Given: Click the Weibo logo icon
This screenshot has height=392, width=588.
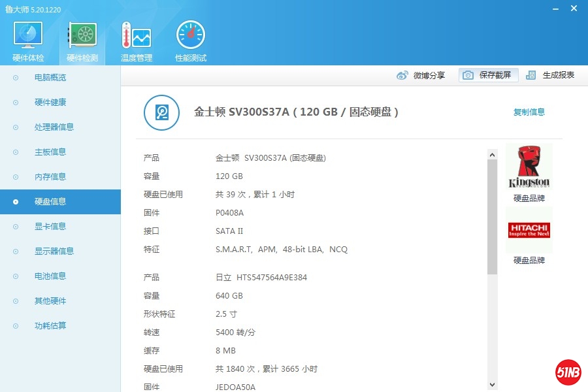Looking at the screenshot, I should click(x=402, y=75).
